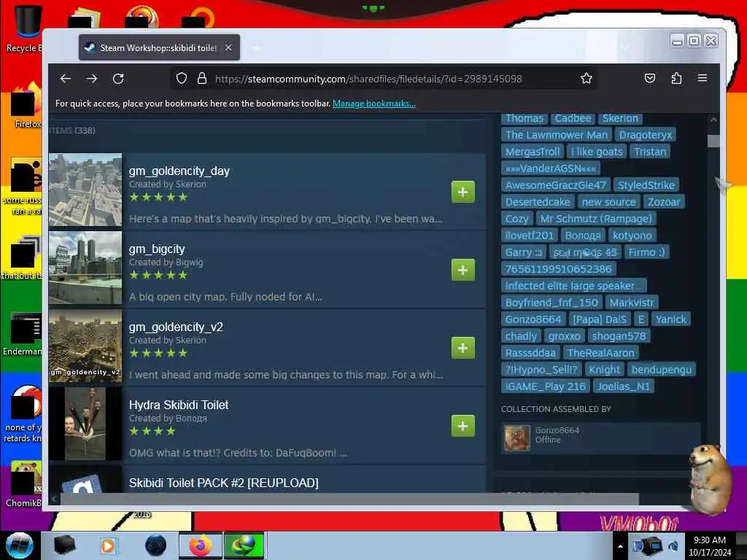
Task: Click the horizontal scrollbar at page bottom
Action: [349, 499]
